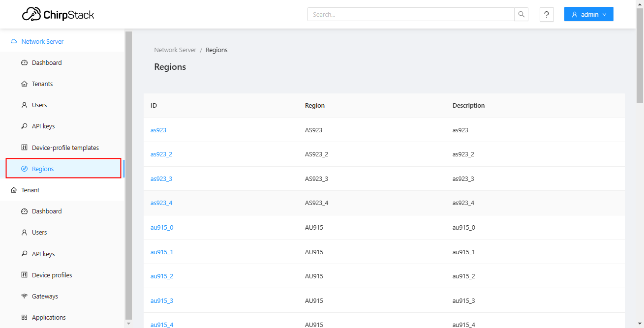Open the as923 region link

(158, 130)
